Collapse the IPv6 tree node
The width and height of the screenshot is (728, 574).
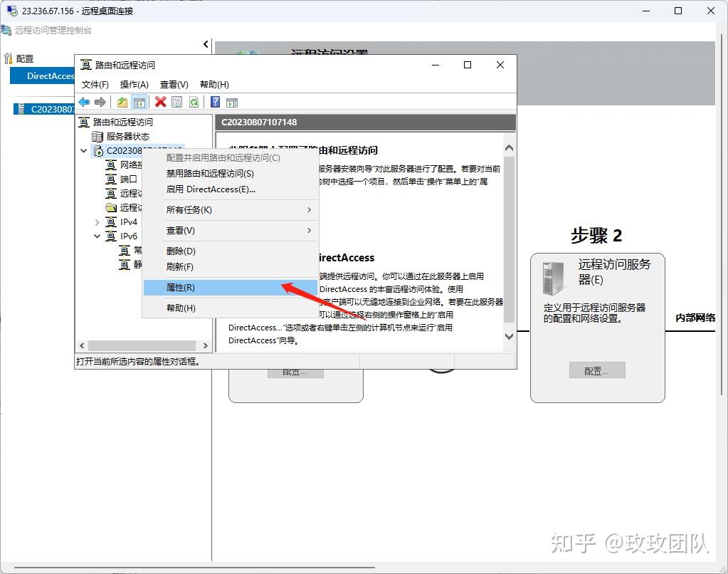click(96, 236)
